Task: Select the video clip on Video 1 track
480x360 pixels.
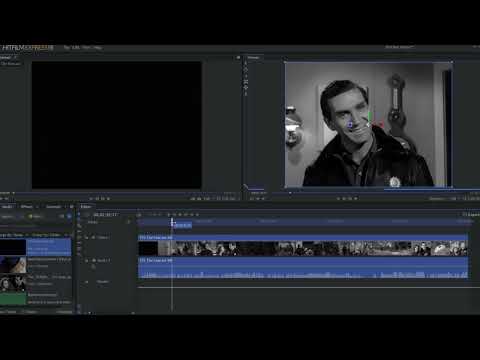Action: click(x=303, y=245)
